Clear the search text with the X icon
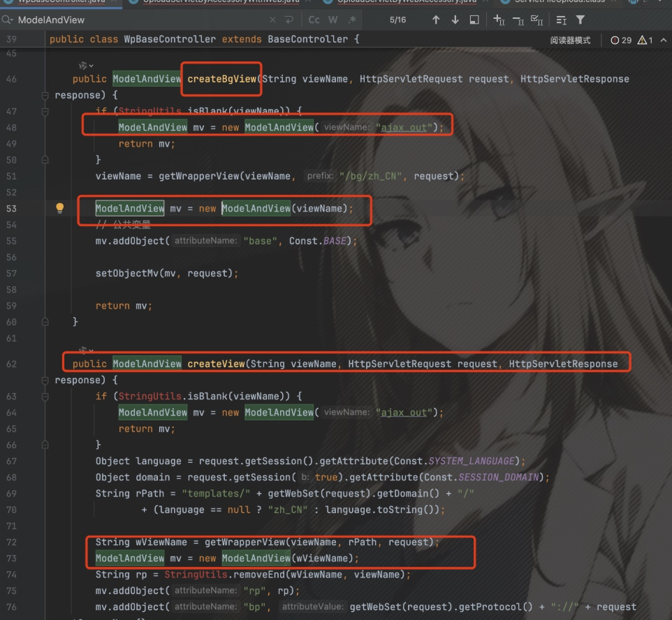 272,20
